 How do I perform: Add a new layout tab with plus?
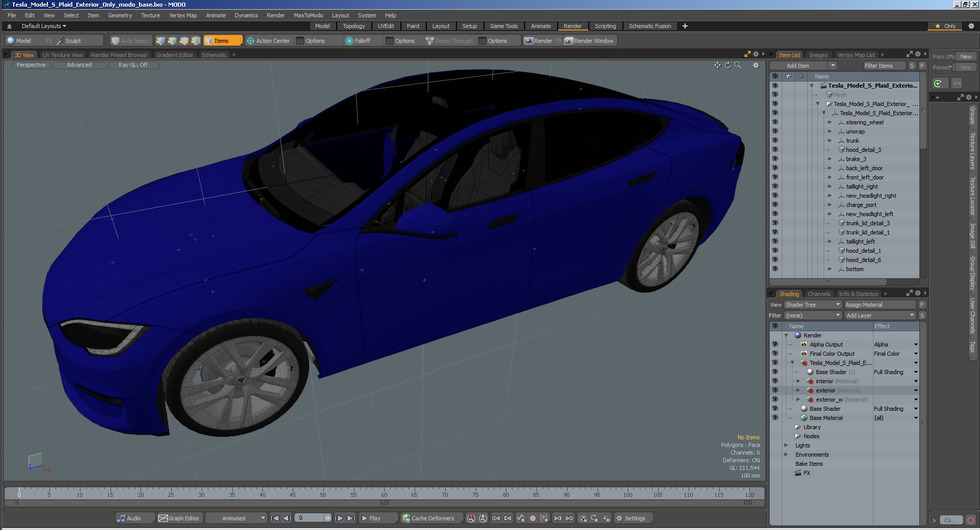point(685,26)
